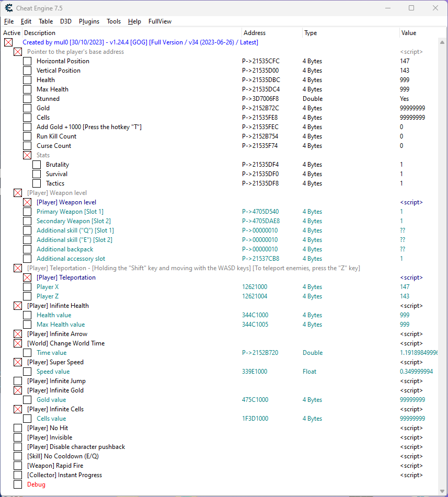This screenshot has width=448, height=497.
Task: Disable '[Player] Super Speed' script
Action: coord(18,362)
